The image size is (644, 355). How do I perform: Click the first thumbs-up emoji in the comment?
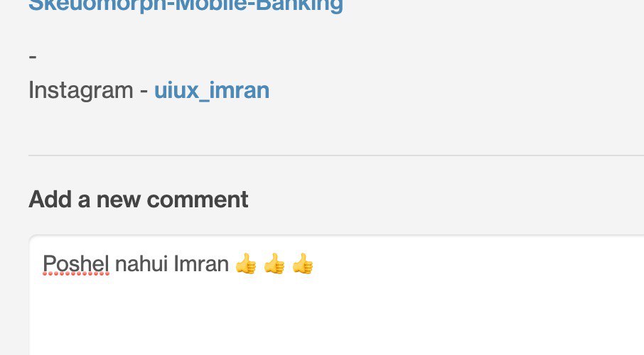coord(246,263)
